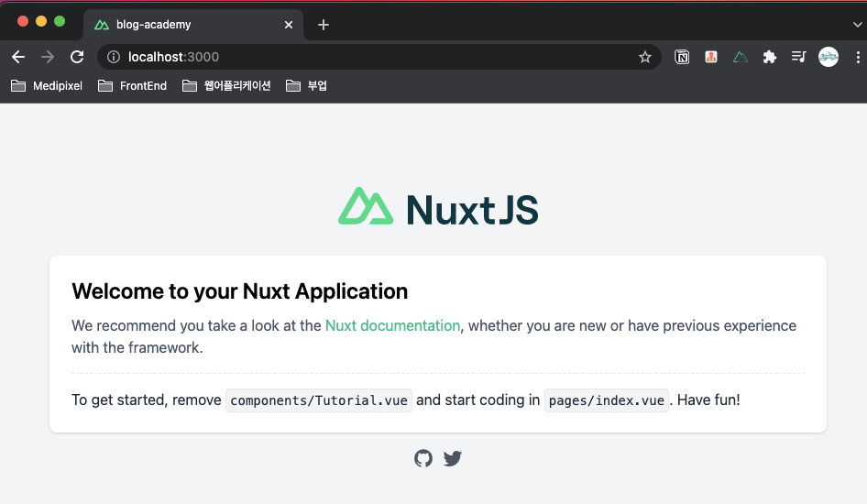Open the Notion web clipper extension
This screenshot has height=504, width=867.
pos(682,57)
